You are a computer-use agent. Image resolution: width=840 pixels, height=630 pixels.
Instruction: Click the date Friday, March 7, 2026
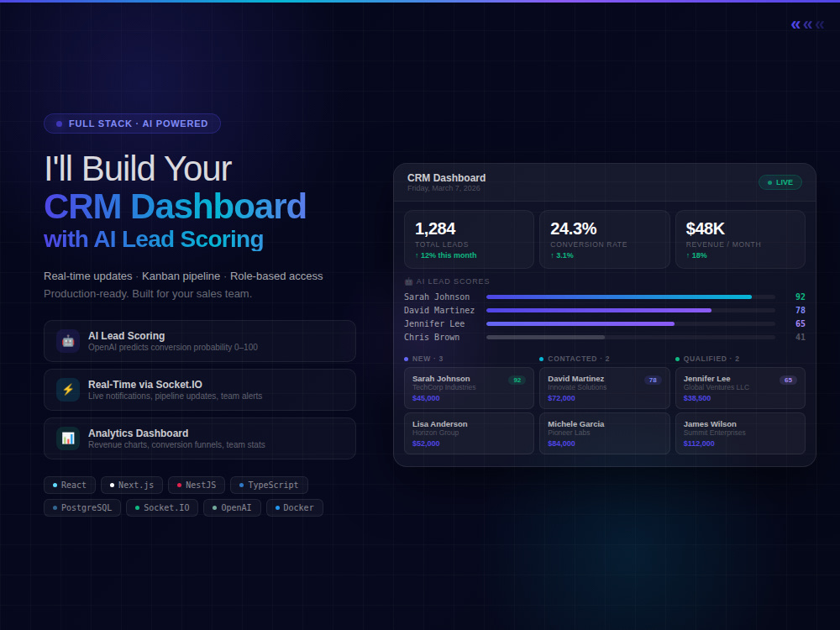444,188
